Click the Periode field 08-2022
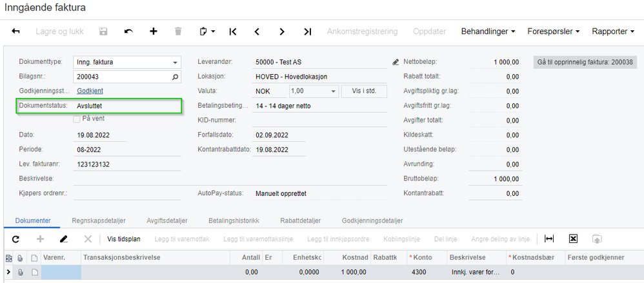This screenshot has height=283, width=644. point(127,150)
